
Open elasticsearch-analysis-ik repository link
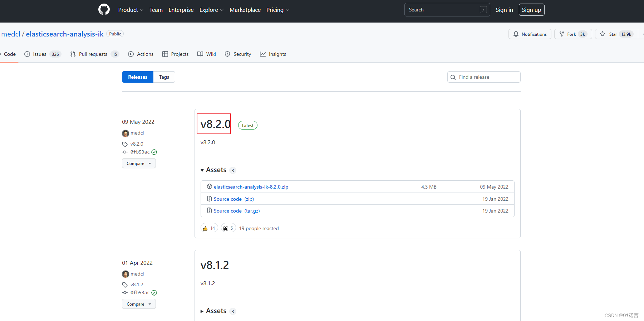coord(65,34)
